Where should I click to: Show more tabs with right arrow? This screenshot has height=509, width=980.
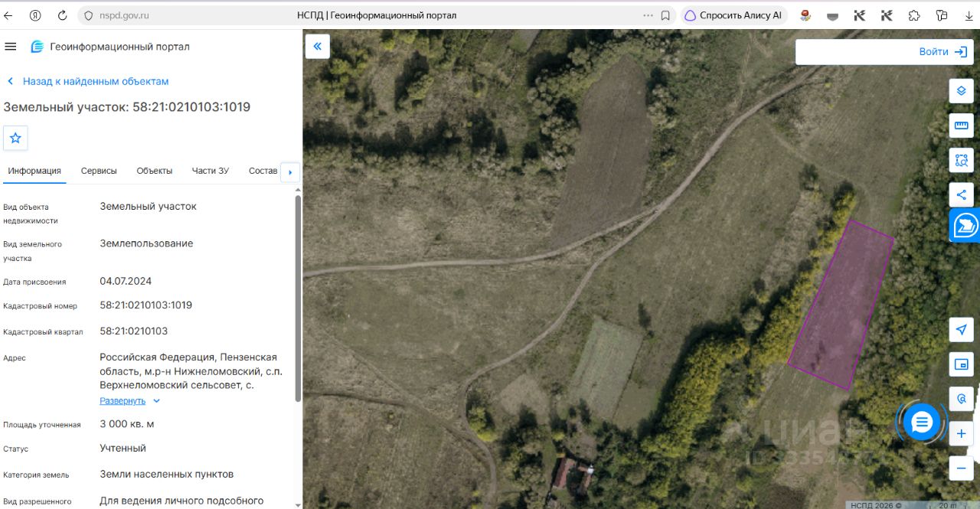tap(290, 172)
